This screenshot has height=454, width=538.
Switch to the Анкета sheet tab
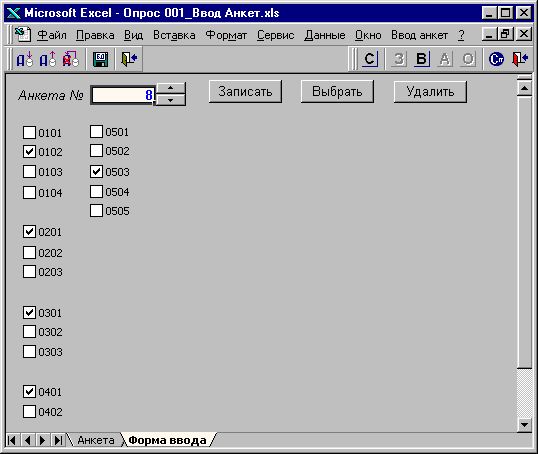96,440
